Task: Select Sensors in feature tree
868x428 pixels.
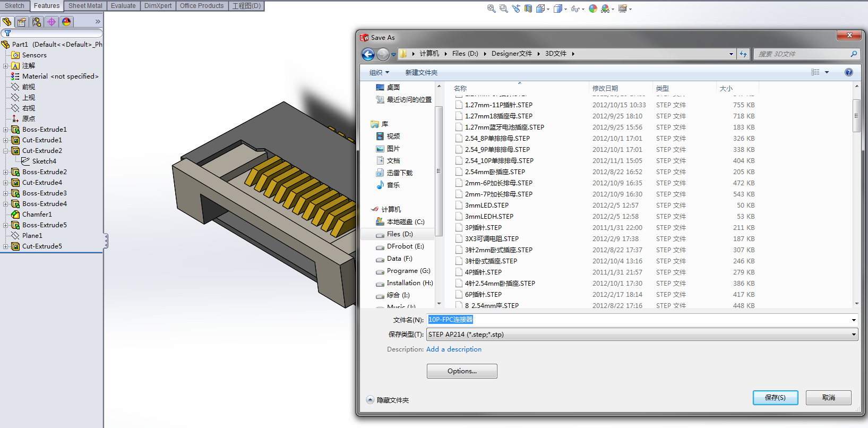Action: [34, 55]
